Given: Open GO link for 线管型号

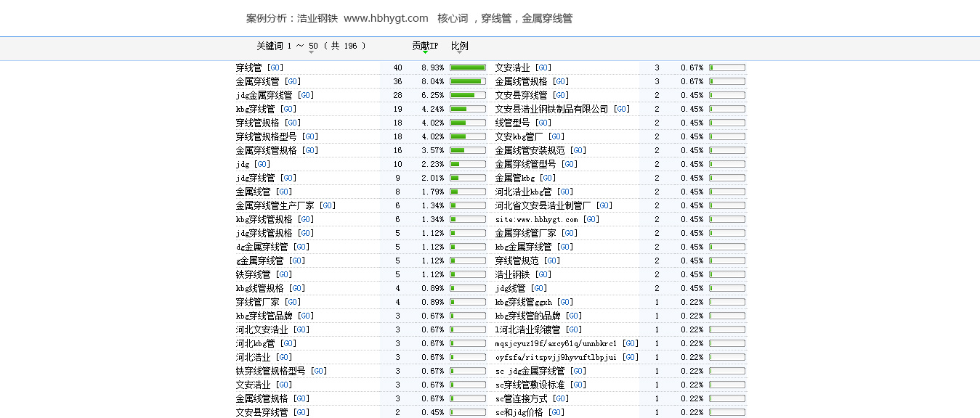Looking at the screenshot, I should click(543, 123).
